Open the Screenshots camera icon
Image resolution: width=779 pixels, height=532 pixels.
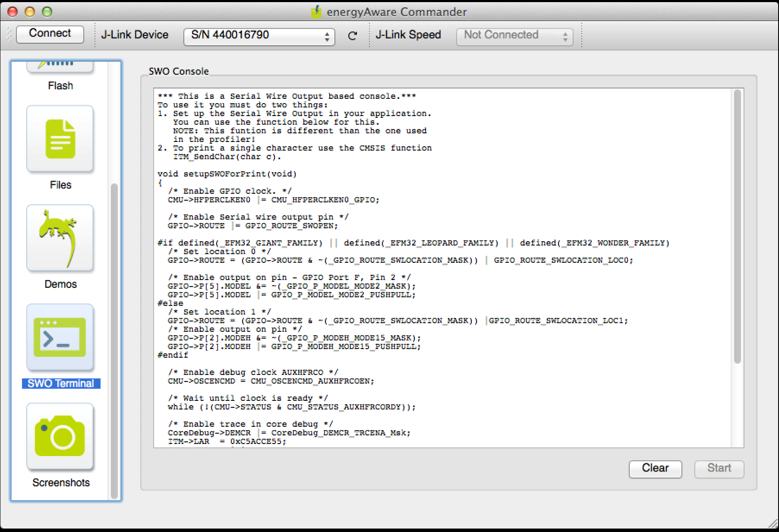coord(60,436)
